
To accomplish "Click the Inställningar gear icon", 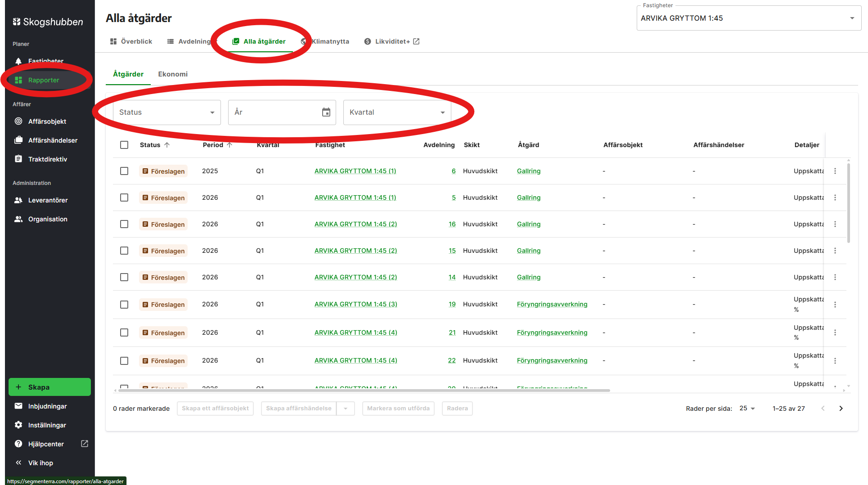I will [x=18, y=425].
